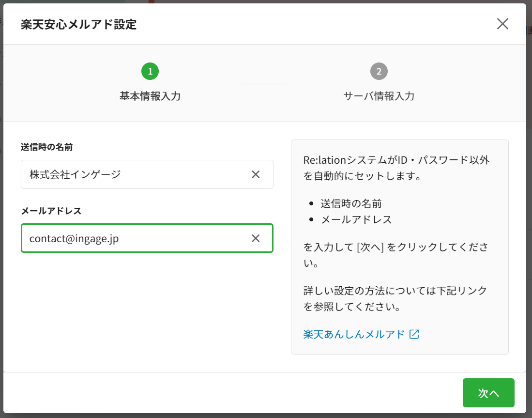Screen dimensions: 532x418
Task: Click the gray step 2 circle
Action: coord(379,72)
